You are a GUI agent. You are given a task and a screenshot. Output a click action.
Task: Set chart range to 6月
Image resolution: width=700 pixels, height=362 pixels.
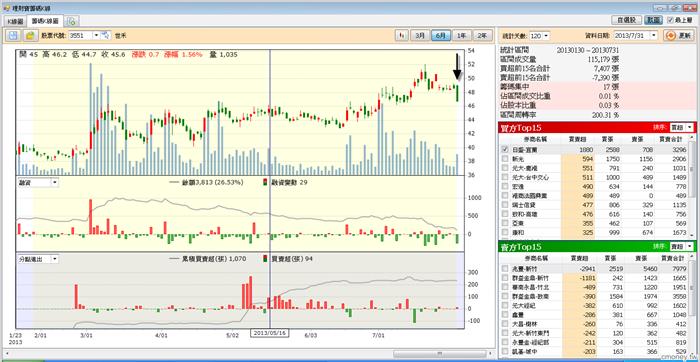tap(441, 35)
